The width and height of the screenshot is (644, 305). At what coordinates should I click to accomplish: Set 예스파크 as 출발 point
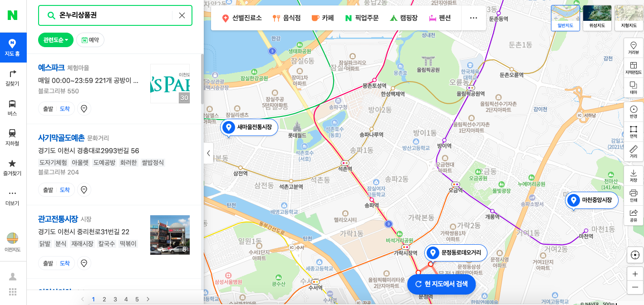pos(48,109)
